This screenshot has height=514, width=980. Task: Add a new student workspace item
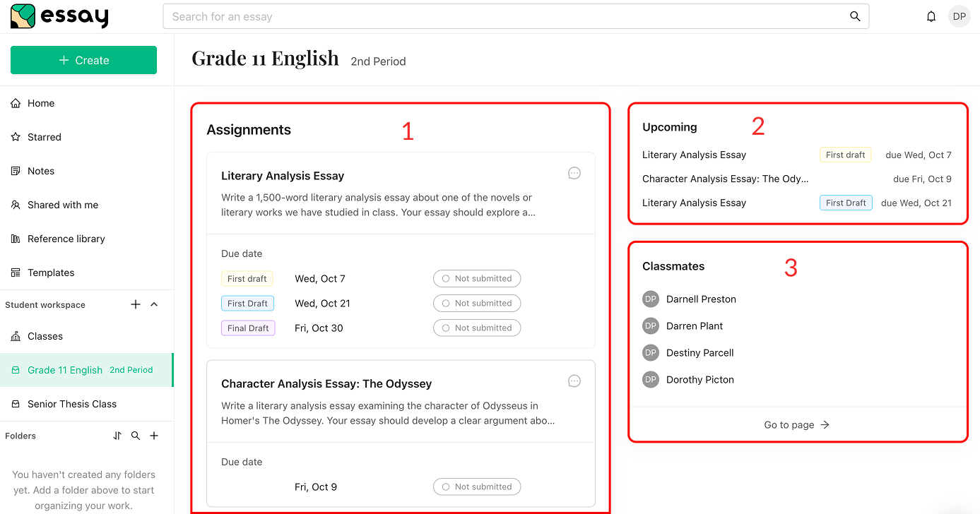(136, 304)
